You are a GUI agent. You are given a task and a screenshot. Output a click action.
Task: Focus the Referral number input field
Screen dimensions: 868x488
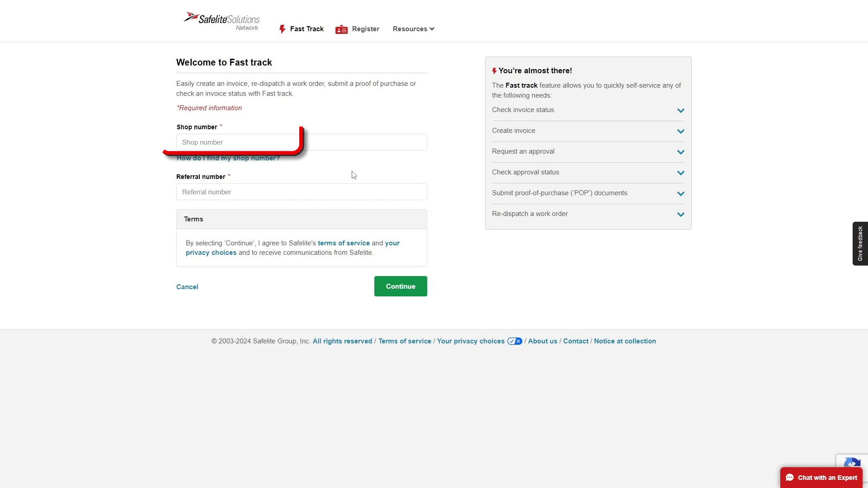click(302, 192)
